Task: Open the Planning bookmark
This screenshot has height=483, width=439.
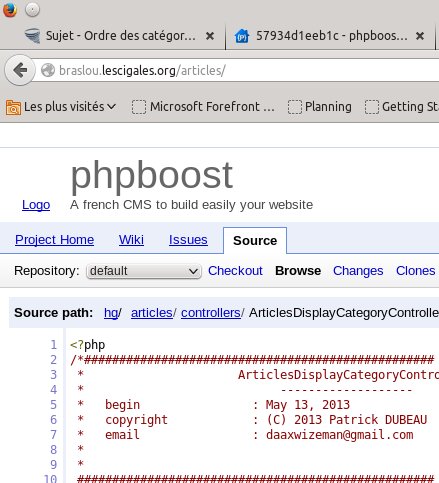Action: point(320,107)
